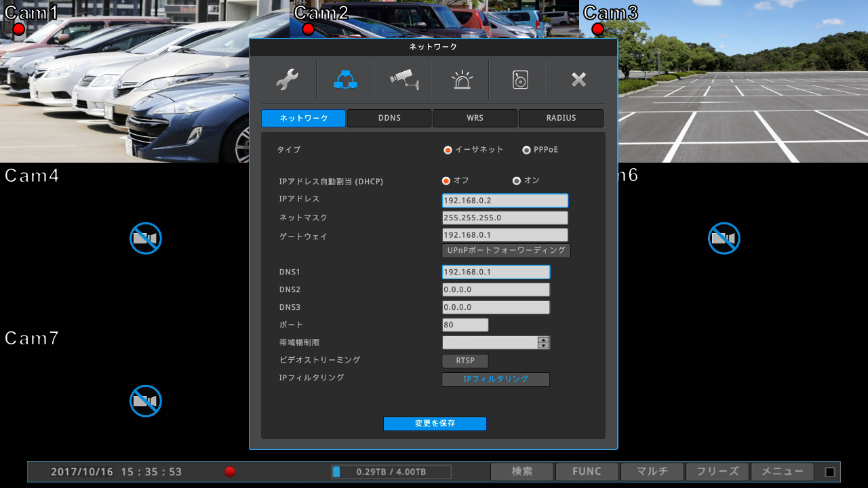Select the イーサネット radio button
868x488 pixels.
448,150
